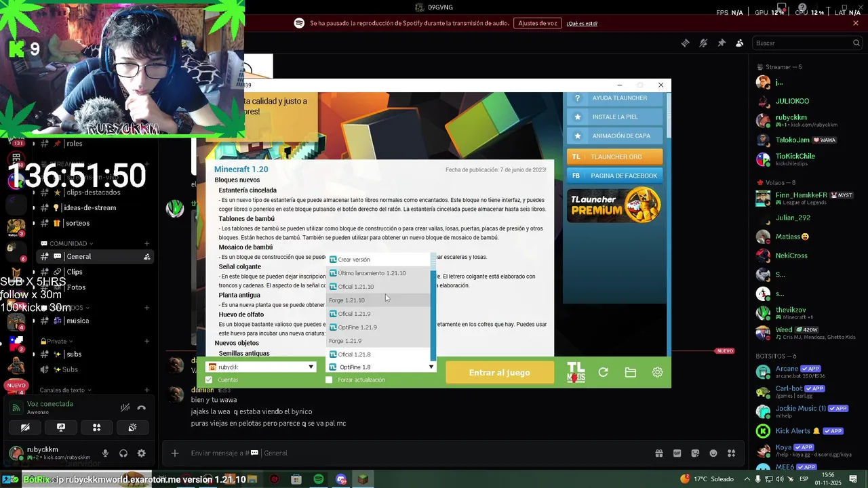Open Discord pinned messages

click(x=722, y=43)
